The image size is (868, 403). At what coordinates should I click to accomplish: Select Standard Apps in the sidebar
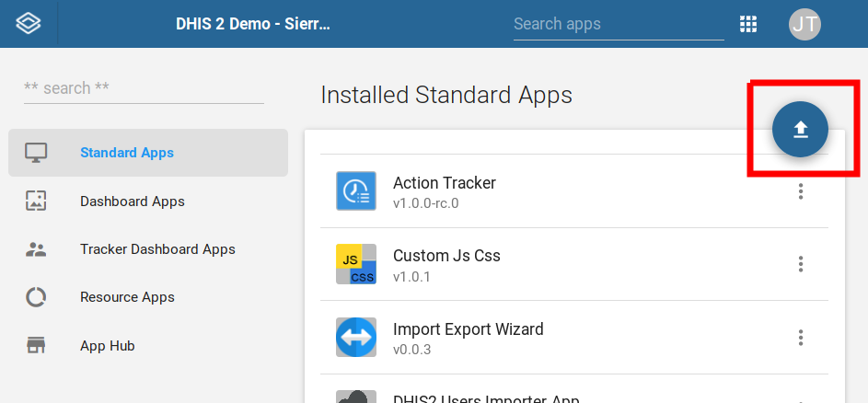148,153
